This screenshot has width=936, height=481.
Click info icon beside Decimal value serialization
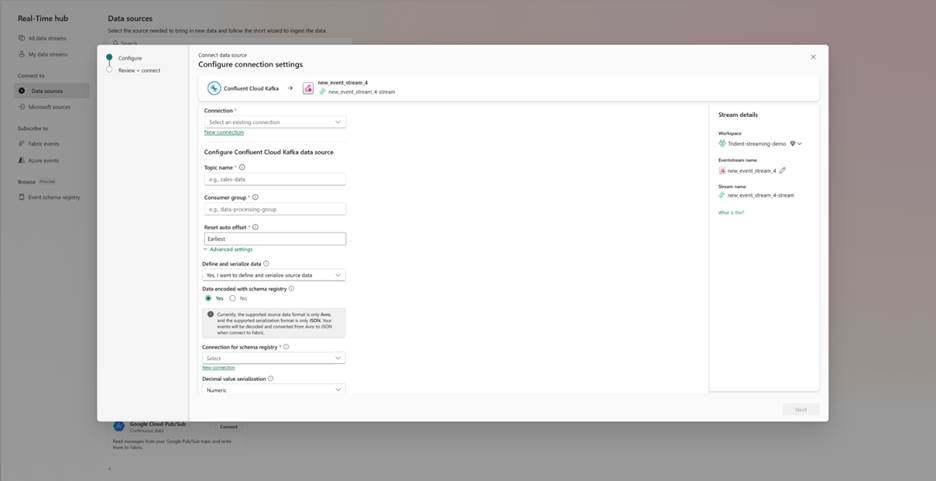click(x=270, y=378)
